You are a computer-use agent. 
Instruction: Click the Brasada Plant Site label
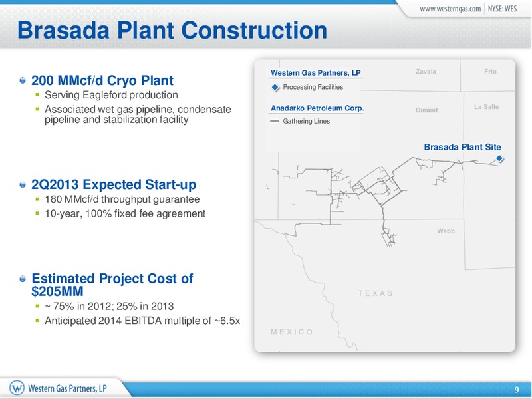462,147
